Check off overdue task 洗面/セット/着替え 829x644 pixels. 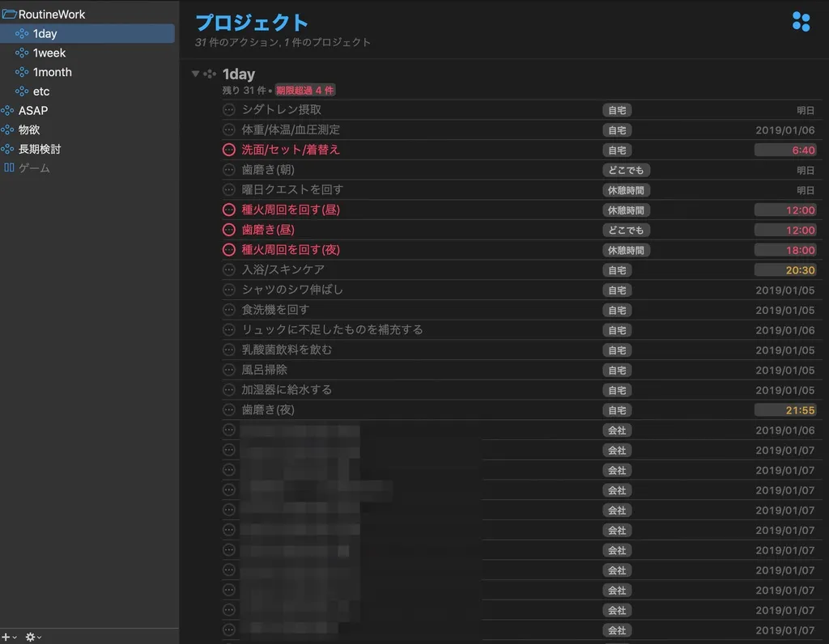229,150
